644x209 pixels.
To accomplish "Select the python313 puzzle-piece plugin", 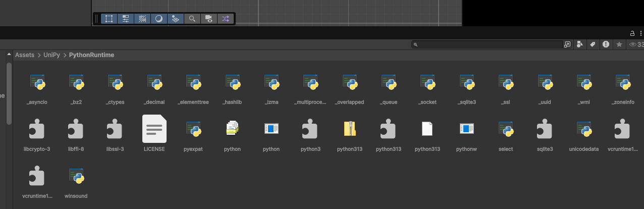I will tap(388, 135).
